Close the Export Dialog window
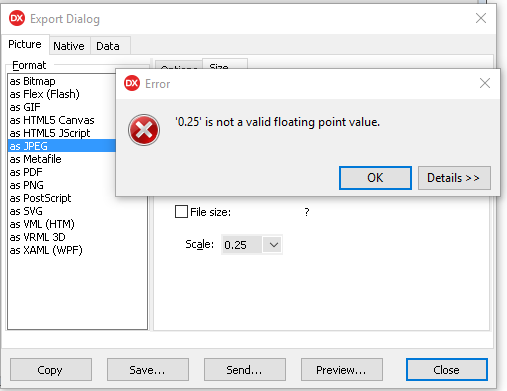 click(481, 18)
